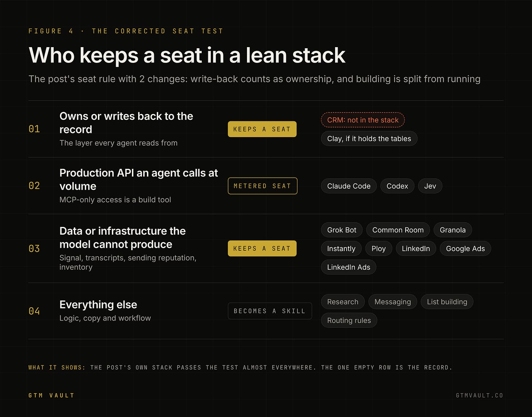Viewport: 532px width, 417px height.
Task: Click heading 'Data or infrastructure the model cannot produce'
Action: (x=123, y=238)
